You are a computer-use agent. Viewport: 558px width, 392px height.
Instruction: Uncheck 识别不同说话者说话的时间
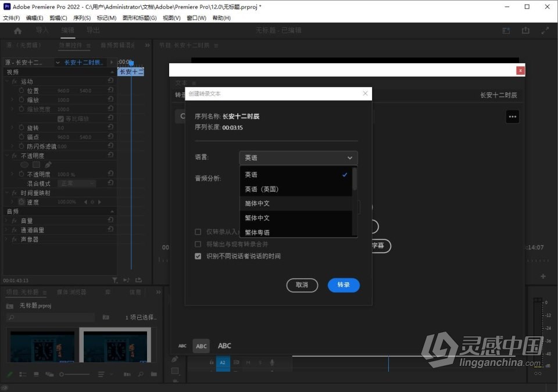coord(198,256)
